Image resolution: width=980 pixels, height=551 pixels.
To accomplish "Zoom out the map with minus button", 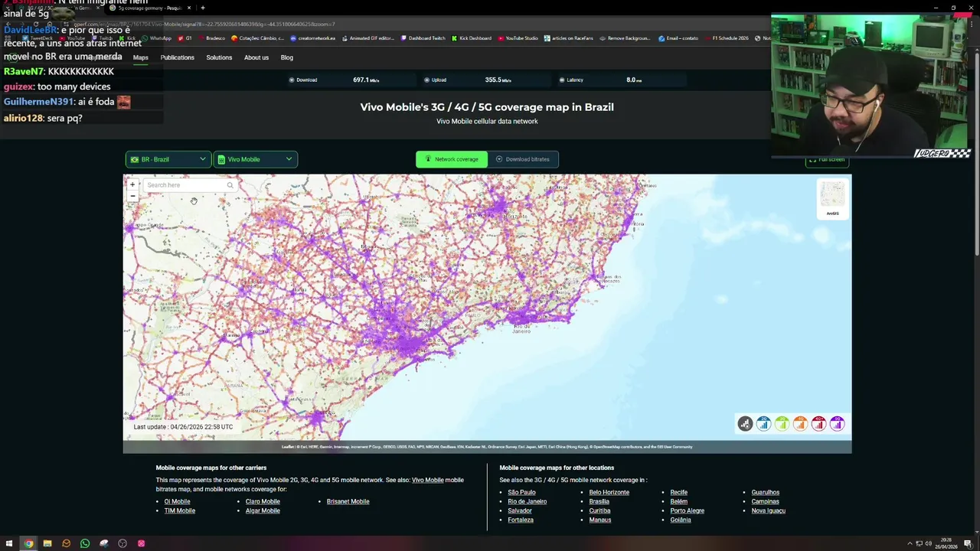I will [x=132, y=196].
